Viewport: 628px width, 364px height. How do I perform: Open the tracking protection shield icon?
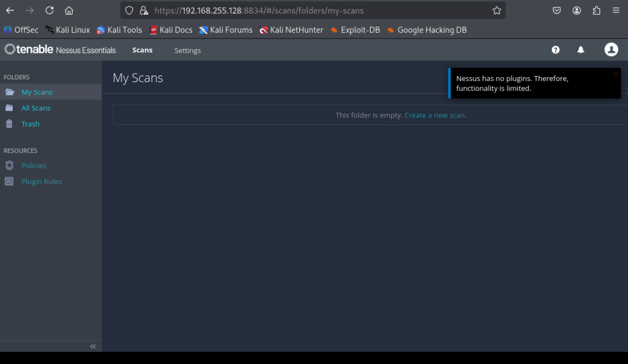click(x=129, y=11)
